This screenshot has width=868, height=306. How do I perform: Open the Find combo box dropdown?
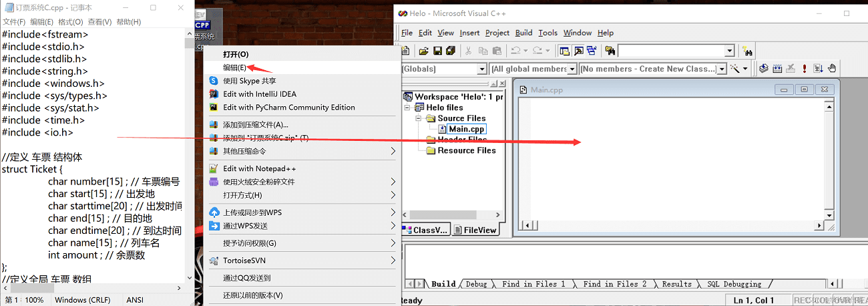point(729,51)
